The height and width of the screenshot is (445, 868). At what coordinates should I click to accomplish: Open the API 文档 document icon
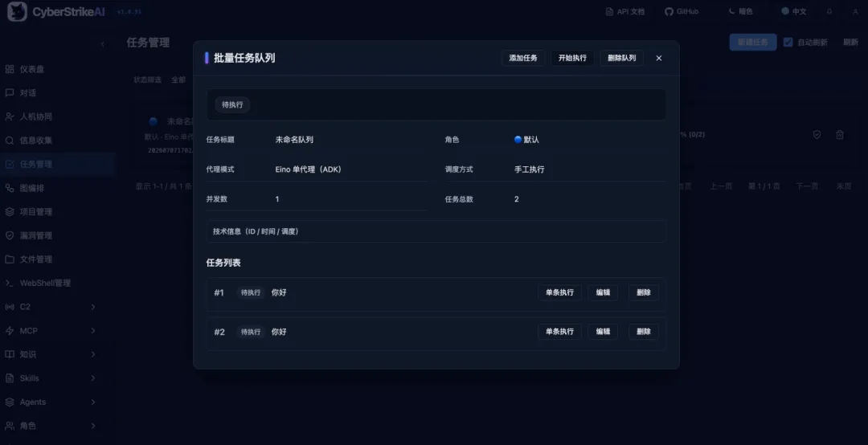[x=609, y=11]
